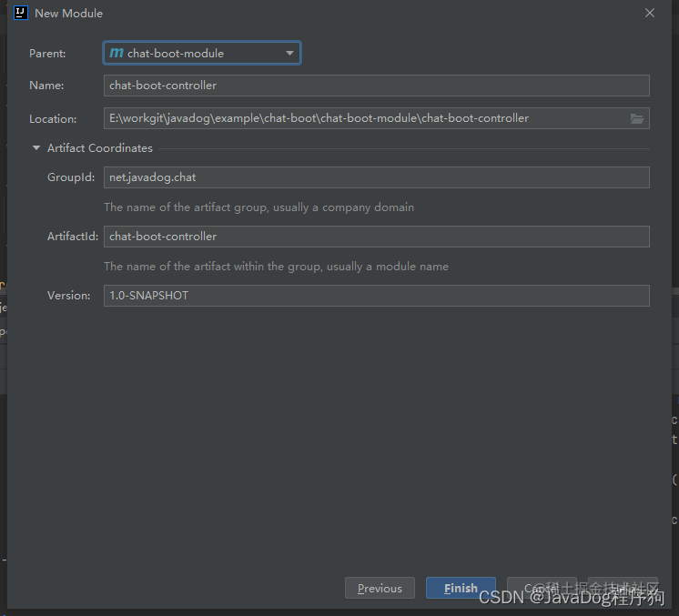Click the 'Version:' field label

tap(69, 296)
